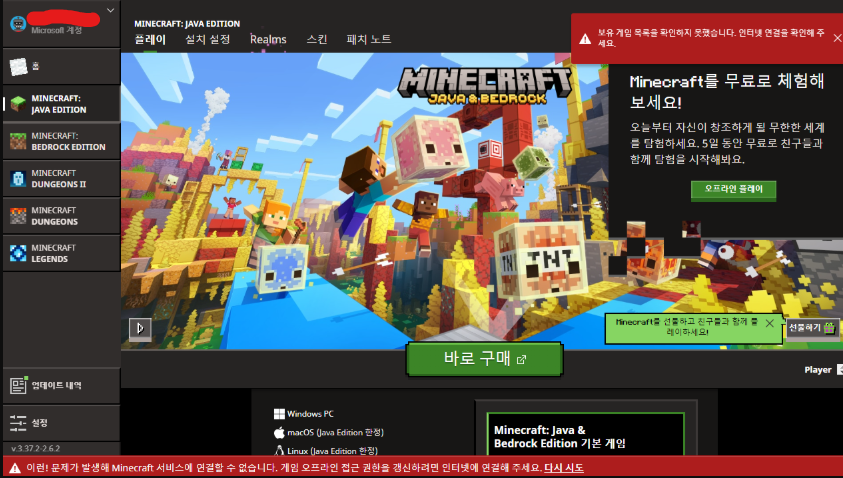
Task: Click the MINECRAFT: JAVA EDITION header title
Action: click(x=187, y=24)
